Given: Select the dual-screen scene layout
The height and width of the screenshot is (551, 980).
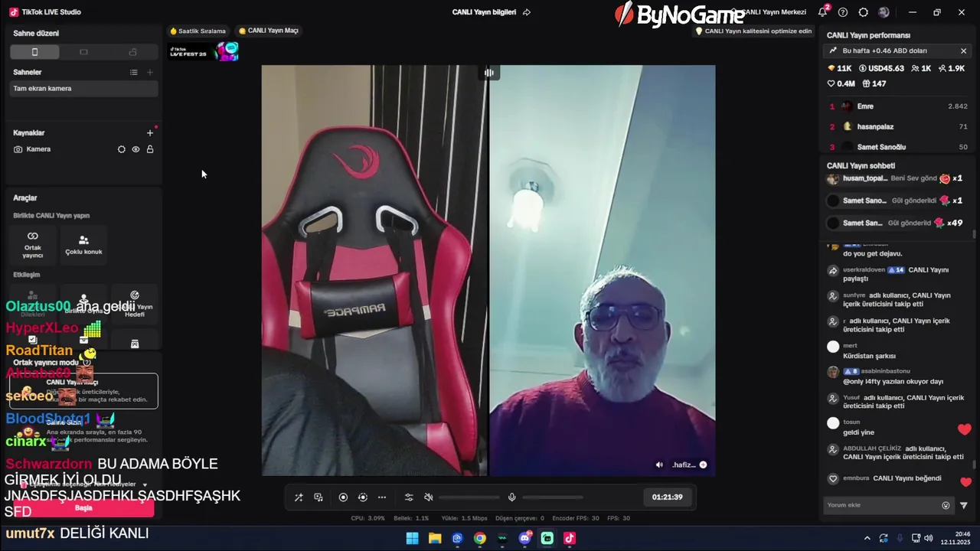Looking at the screenshot, I should click(x=132, y=52).
